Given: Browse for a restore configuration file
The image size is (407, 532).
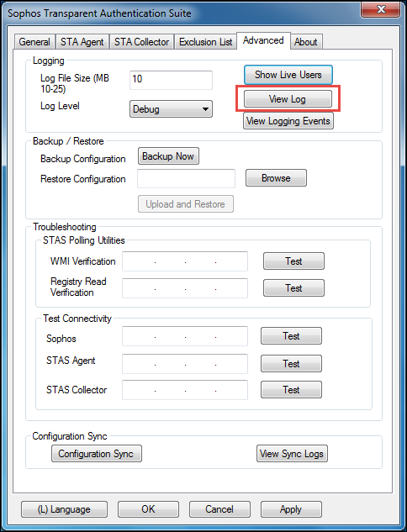Looking at the screenshot, I should tap(276, 178).
